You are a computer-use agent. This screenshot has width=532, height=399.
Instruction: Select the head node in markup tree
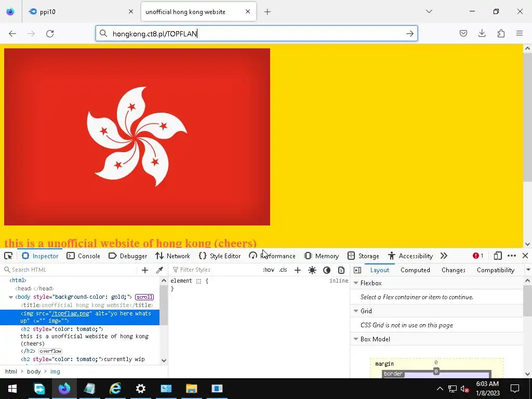(34, 288)
